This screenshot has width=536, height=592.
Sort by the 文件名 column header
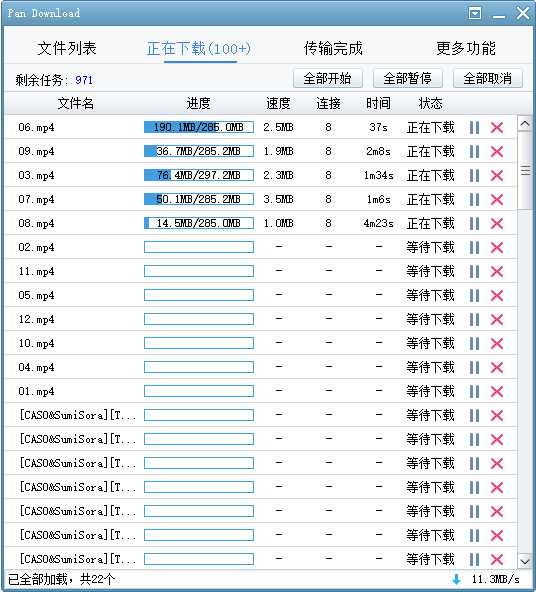pos(75,103)
